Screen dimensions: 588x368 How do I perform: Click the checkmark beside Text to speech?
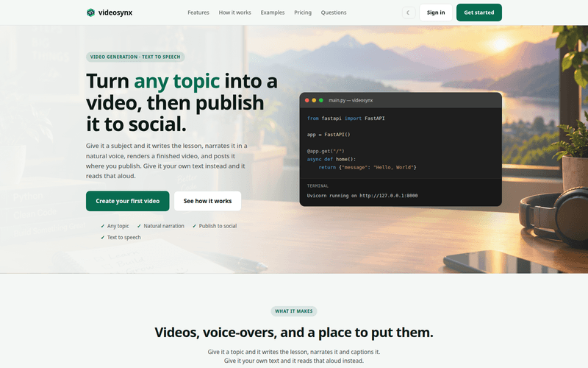pos(102,237)
